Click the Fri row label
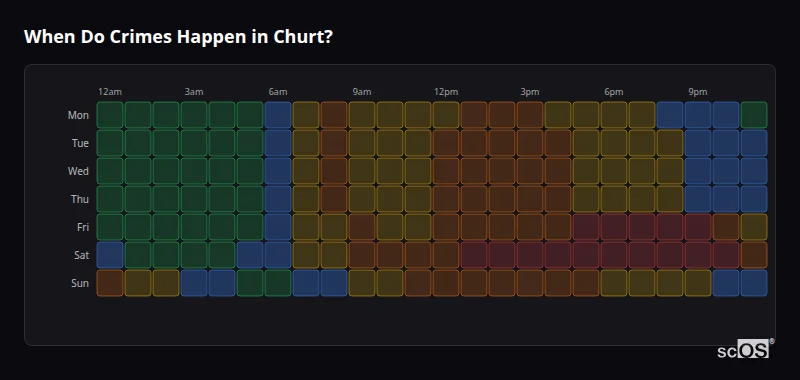This screenshot has height=380, width=800. (83, 227)
